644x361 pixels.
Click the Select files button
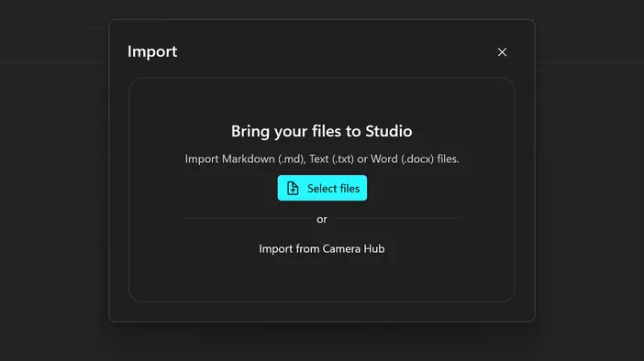coord(322,188)
